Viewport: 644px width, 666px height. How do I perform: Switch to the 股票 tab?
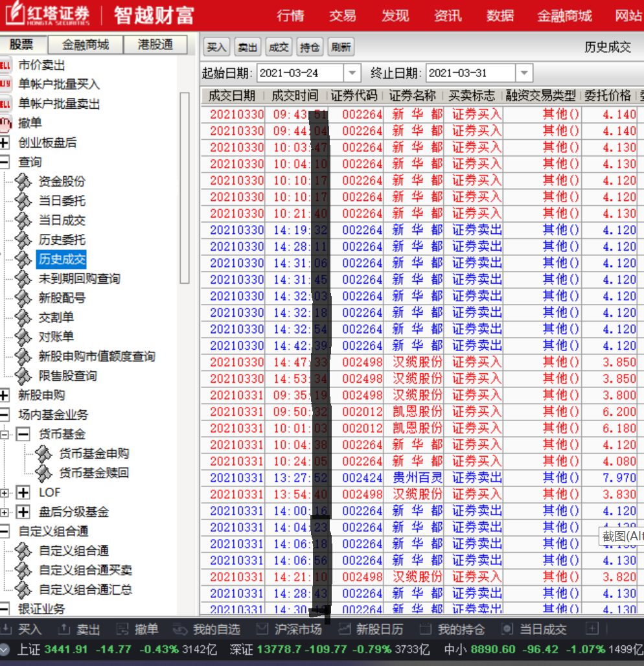click(23, 45)
